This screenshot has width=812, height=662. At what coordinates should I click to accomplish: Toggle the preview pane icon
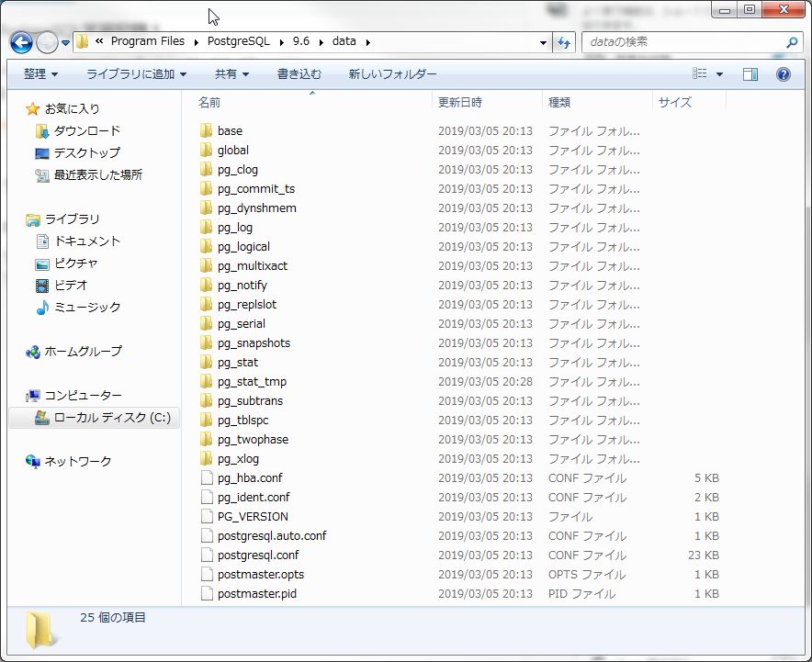pyautogui.click(x=750, y=74)
